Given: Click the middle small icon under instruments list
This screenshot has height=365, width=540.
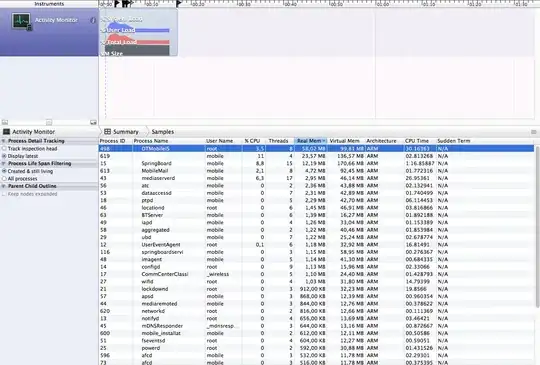Looking at the screenshot, I should [49, 122].
